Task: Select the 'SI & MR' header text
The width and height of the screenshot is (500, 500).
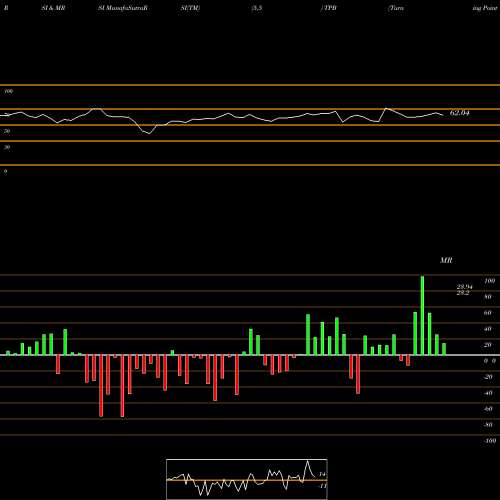Action: click(53, 8)
